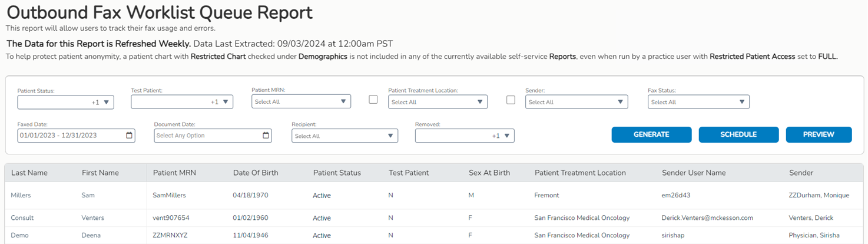Open calendar icon in Faxed Date field
The width and height of the screenshot is (868, 244).
coord(129,136)
